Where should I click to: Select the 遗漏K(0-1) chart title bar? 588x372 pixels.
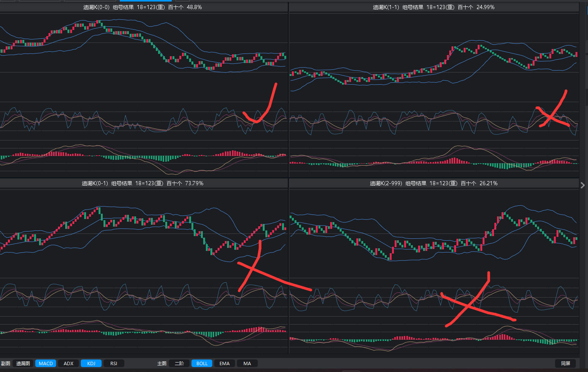point(143,183)
